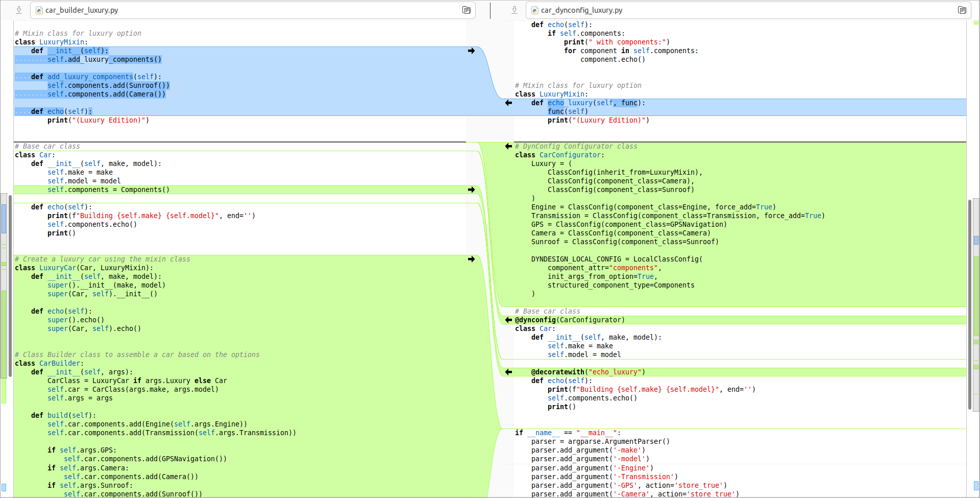980x498 pixels.
Task: Click 'GPS = ClassConfig(component_class=GPSNavigation)' line
Action: tap(629, 225)
